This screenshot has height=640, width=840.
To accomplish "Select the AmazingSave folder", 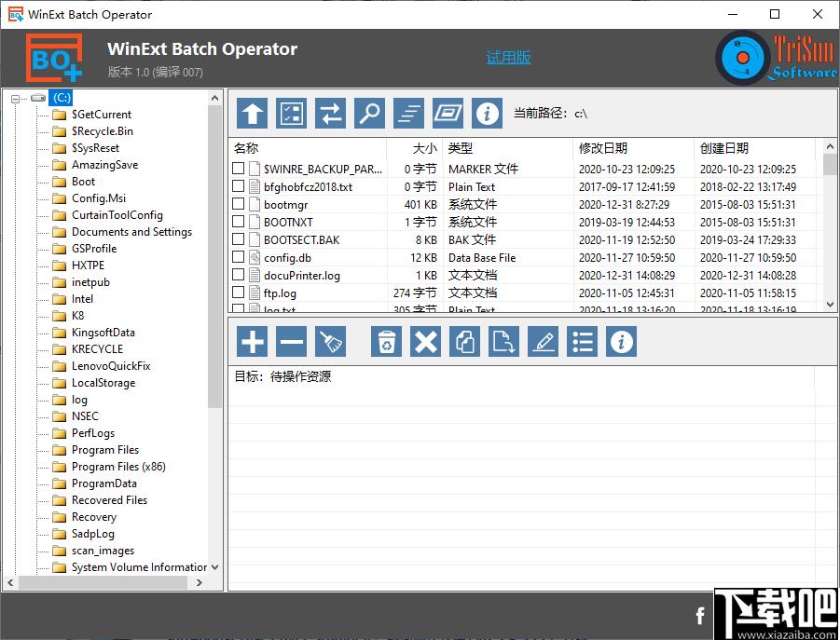I will click(104, 165).
